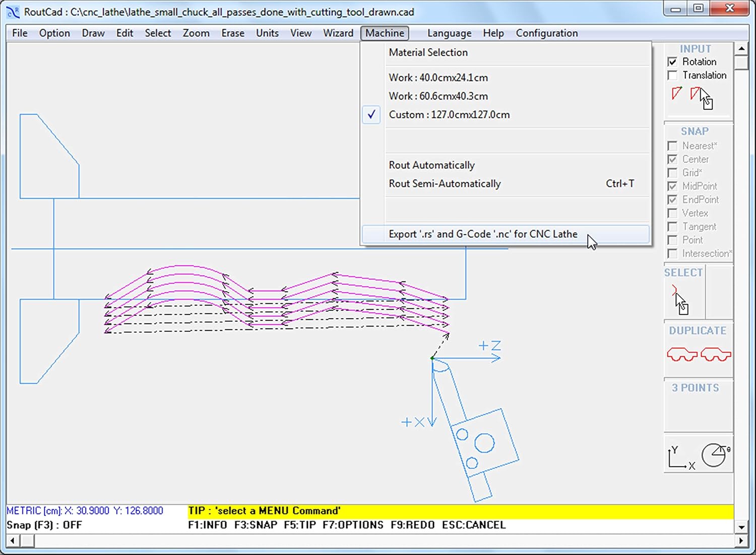
Task: Choose Material Selection from Machine menu
Action: 506,52
